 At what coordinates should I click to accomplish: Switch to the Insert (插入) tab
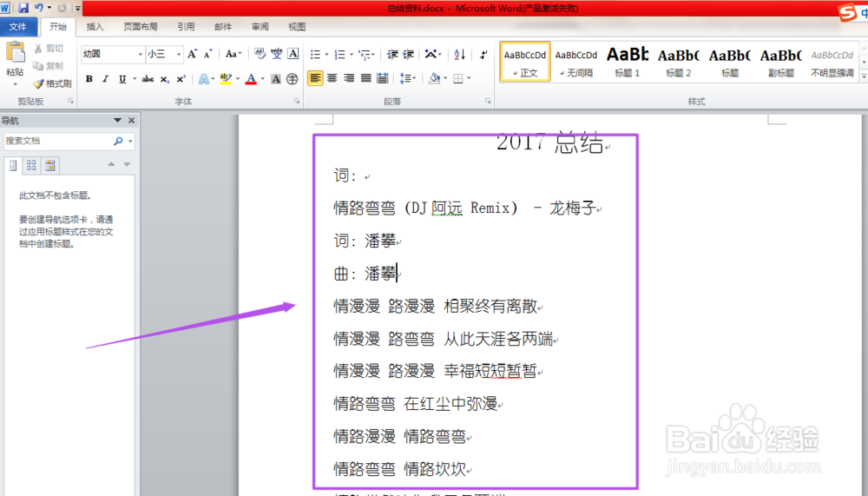tap(95, 27)
